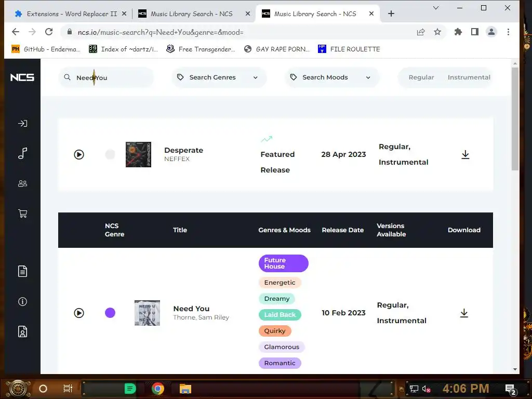Screen dimensions: 532x399
Task: Toggle the browser side panel
Action: click(475, 32)
